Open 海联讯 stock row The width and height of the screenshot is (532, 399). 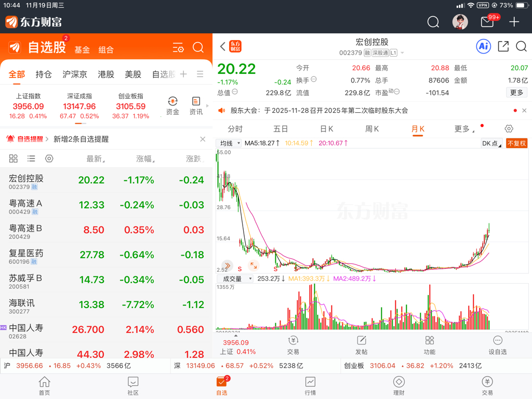coord(106,304)
